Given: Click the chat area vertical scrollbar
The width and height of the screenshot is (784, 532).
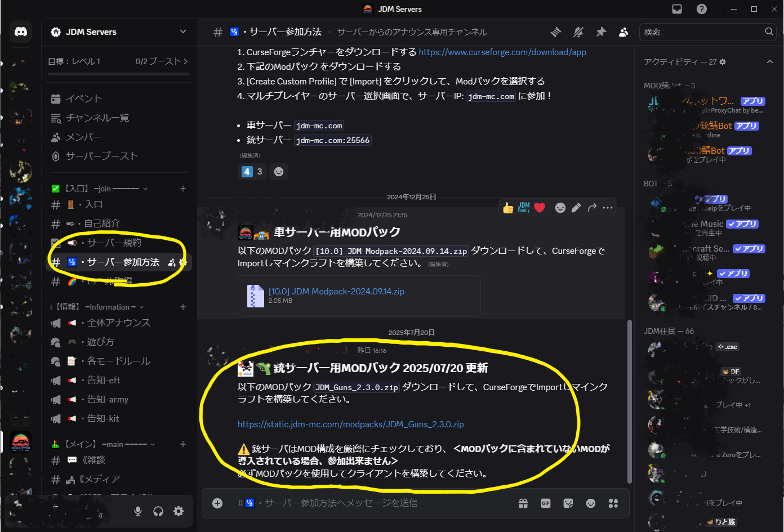Looking at the screenshot, I should (630, 401).
